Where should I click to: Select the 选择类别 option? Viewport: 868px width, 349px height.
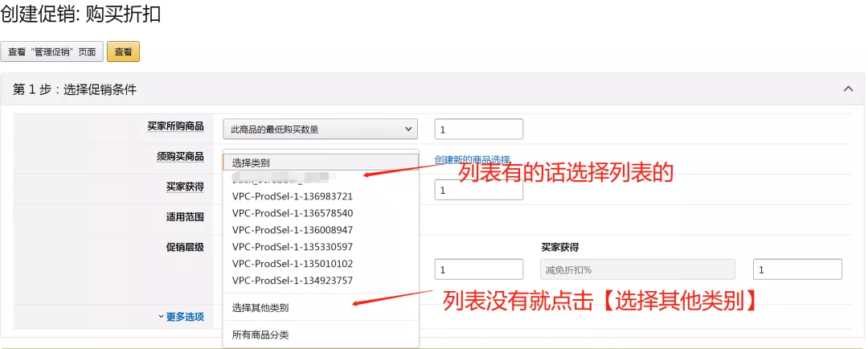[321, 162]
